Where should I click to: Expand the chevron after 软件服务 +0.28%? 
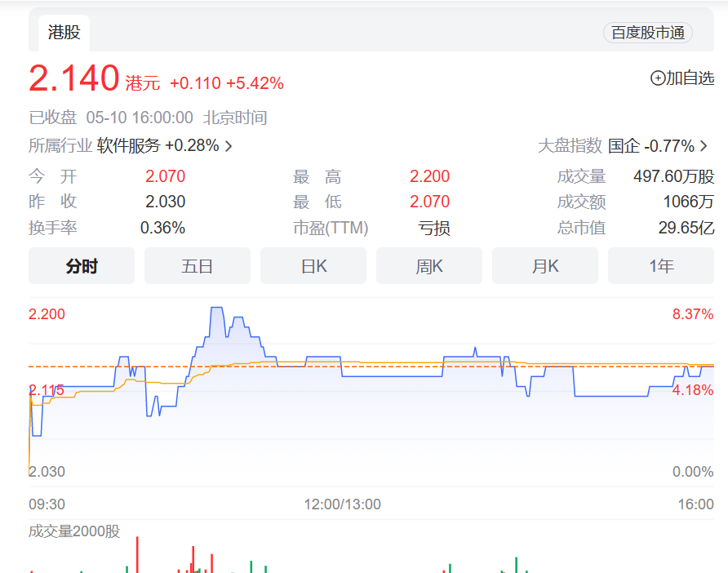(x=229, y=147)
